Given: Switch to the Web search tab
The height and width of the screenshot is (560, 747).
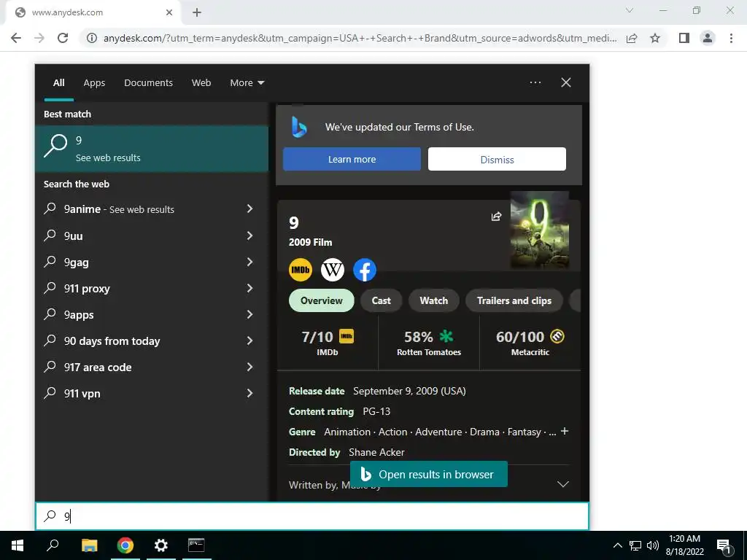Looking at the screenshot, I should click(201, 83).
